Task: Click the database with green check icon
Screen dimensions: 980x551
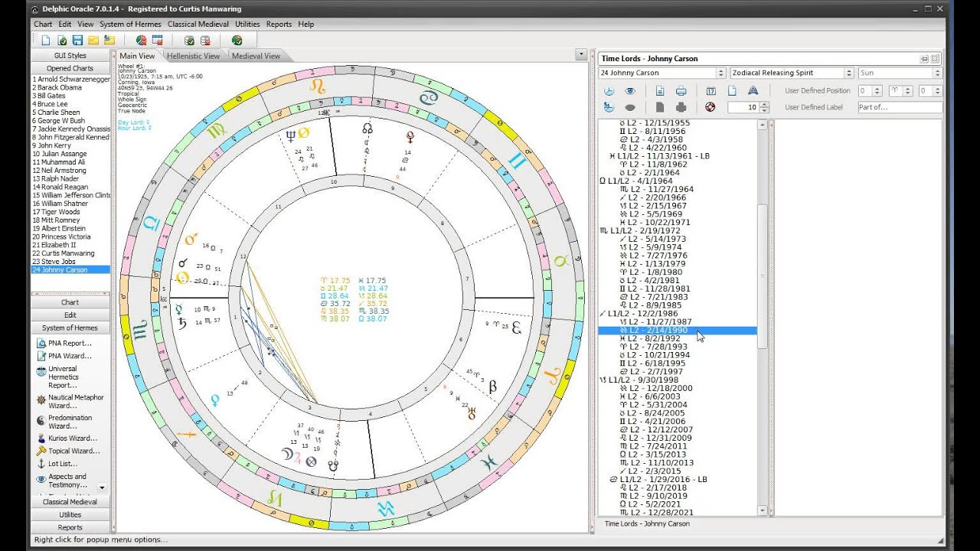Action: pyautogui.click(x=189, y=40)
